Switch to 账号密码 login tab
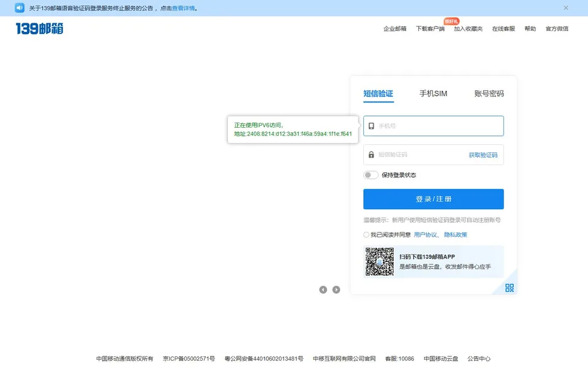 (489, 93)
